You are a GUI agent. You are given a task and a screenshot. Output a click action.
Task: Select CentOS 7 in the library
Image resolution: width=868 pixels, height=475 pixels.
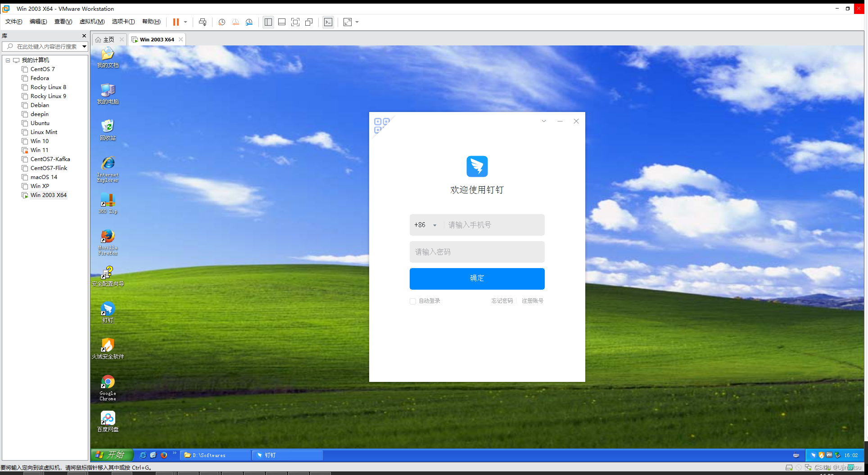point(42,69)
